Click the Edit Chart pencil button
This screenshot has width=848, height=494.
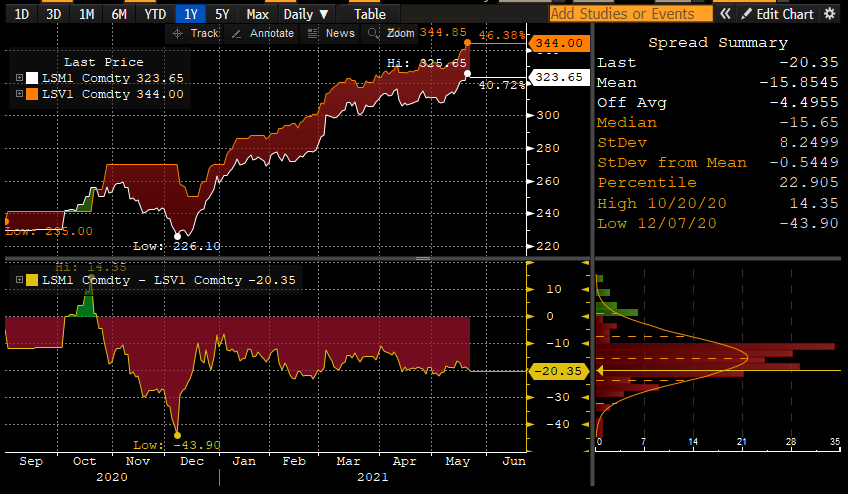[x=777, y=14]
